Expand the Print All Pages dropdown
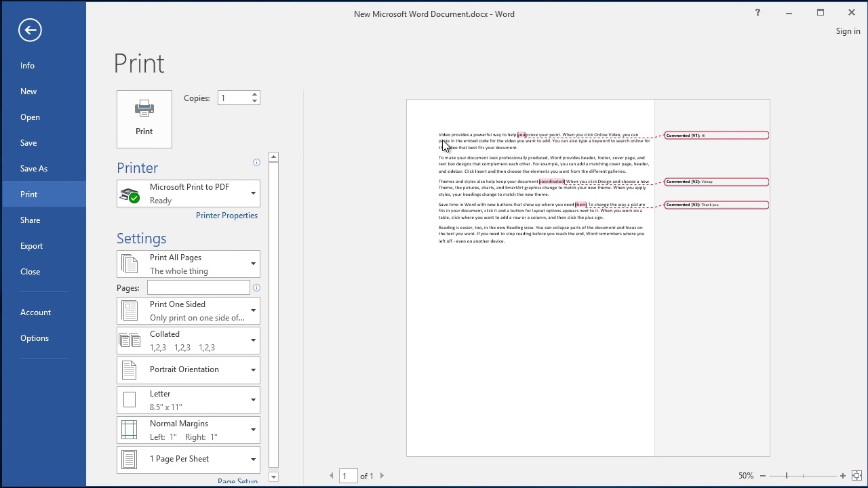 click(x=189, y=264)
